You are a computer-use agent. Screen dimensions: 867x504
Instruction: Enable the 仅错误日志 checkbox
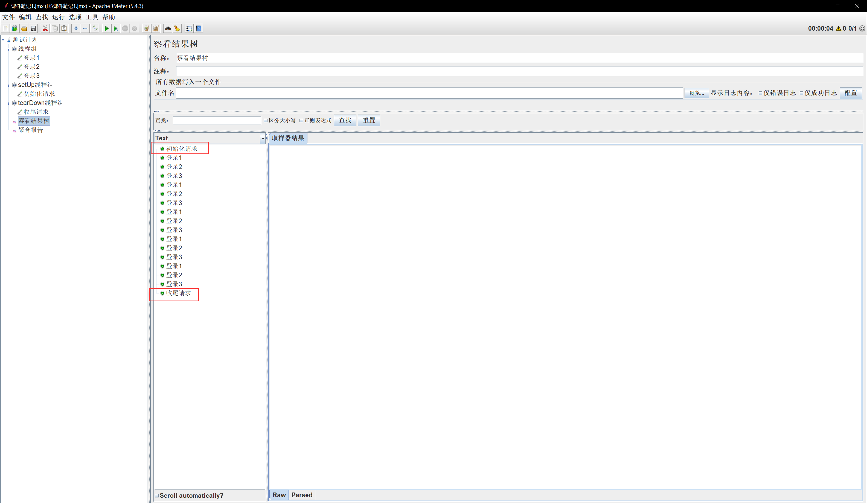(760, 93)
